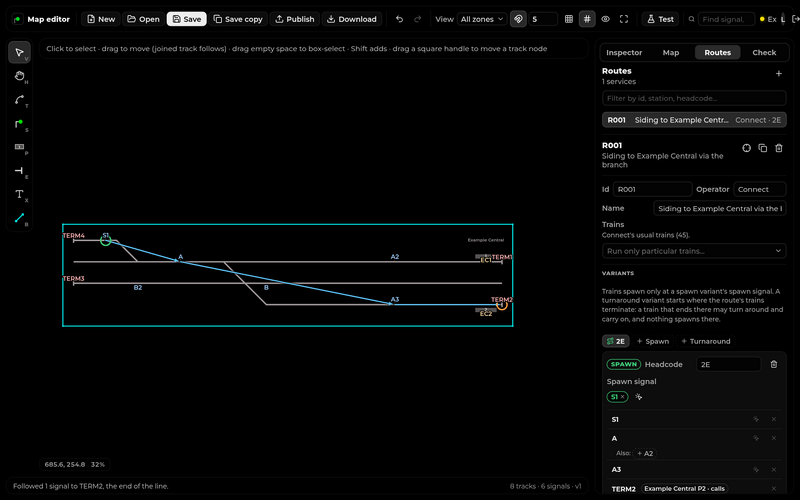Toggle the hash grid button
Image resolution: width=800 pixels, height=500 pixels.
[x=587, y=19]
